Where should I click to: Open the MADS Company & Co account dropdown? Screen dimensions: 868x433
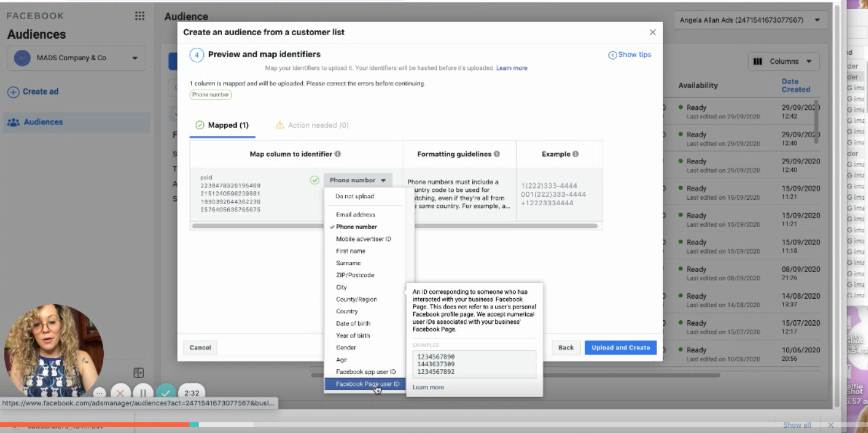coord(76,58)
